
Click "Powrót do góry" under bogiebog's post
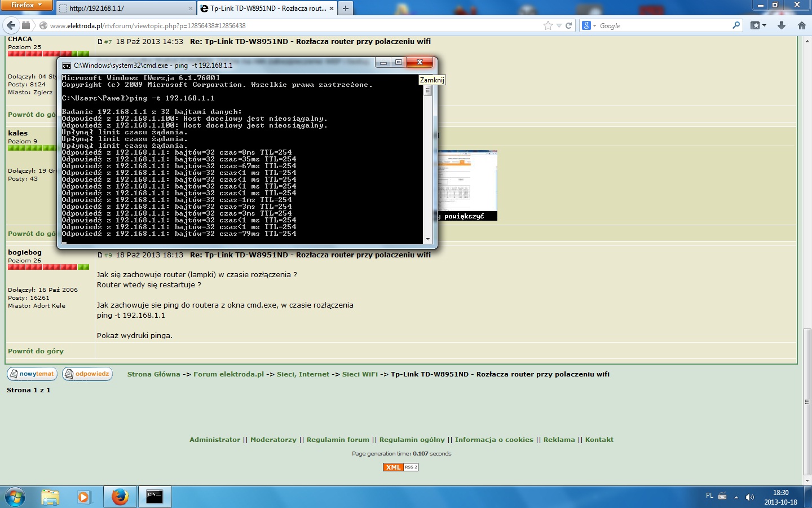click(x=36, y=351)
